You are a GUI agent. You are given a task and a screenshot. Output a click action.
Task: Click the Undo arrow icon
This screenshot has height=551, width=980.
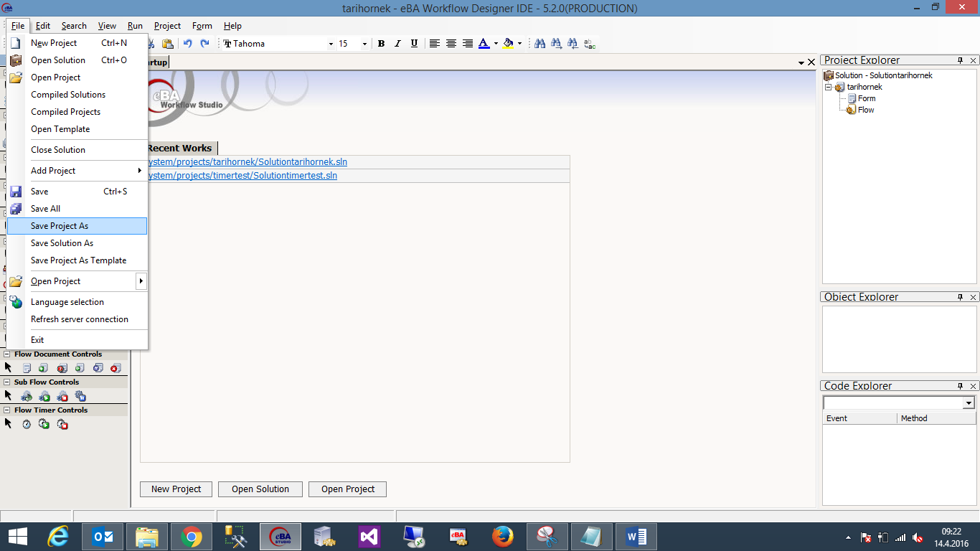point(187,44)
